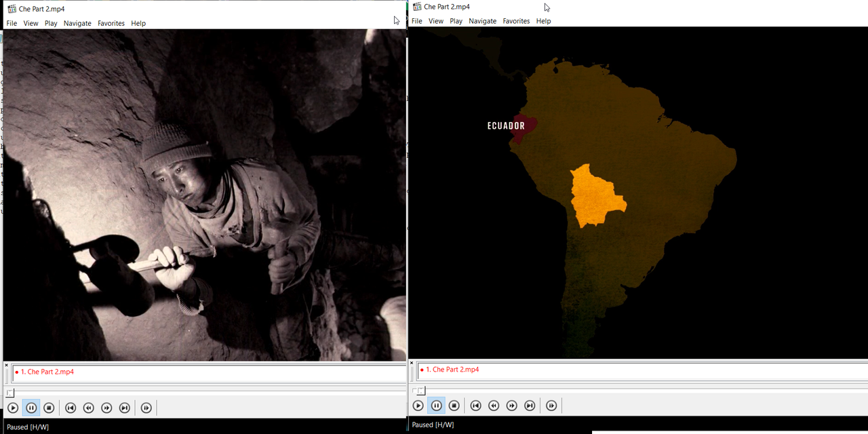The image size is (868, 434).
Task: Open View menu in left window
Action: (31, 23)
